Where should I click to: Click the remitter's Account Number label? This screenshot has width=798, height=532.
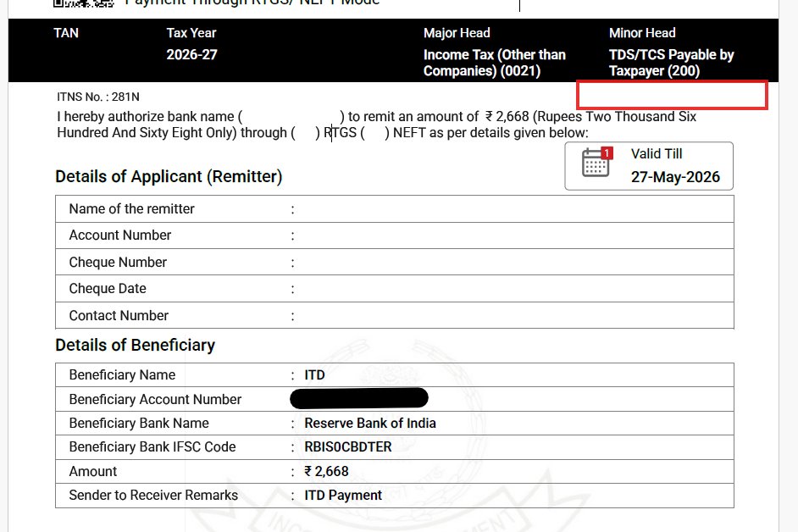(120, 236)
